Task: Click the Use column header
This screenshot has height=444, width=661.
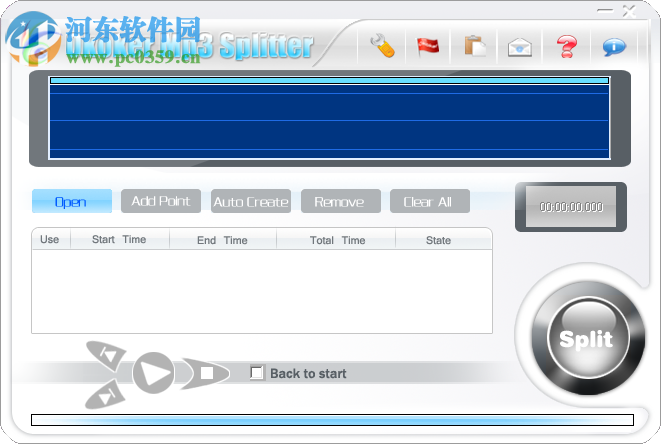Action: point(50,239)
